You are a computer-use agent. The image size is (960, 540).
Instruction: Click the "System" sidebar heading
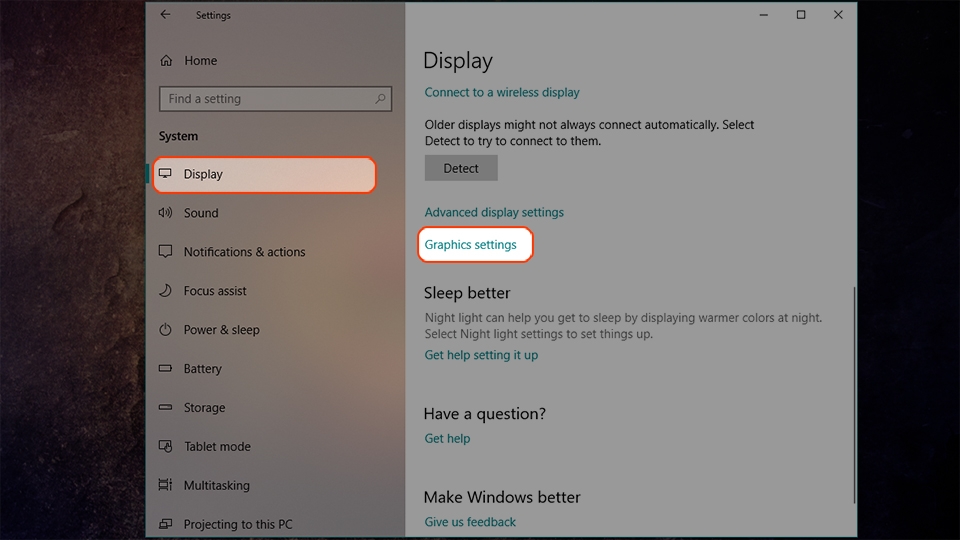click(178, 136)
